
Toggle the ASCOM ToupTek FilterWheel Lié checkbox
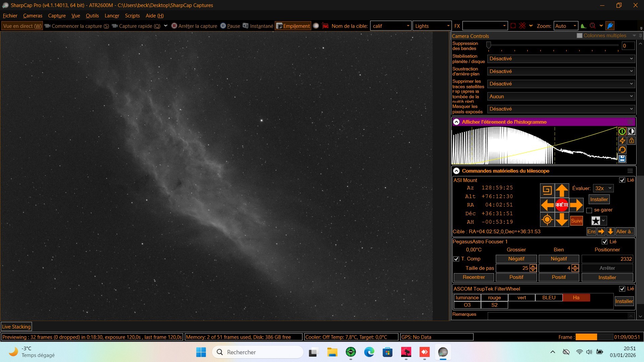tap(622, 289)
